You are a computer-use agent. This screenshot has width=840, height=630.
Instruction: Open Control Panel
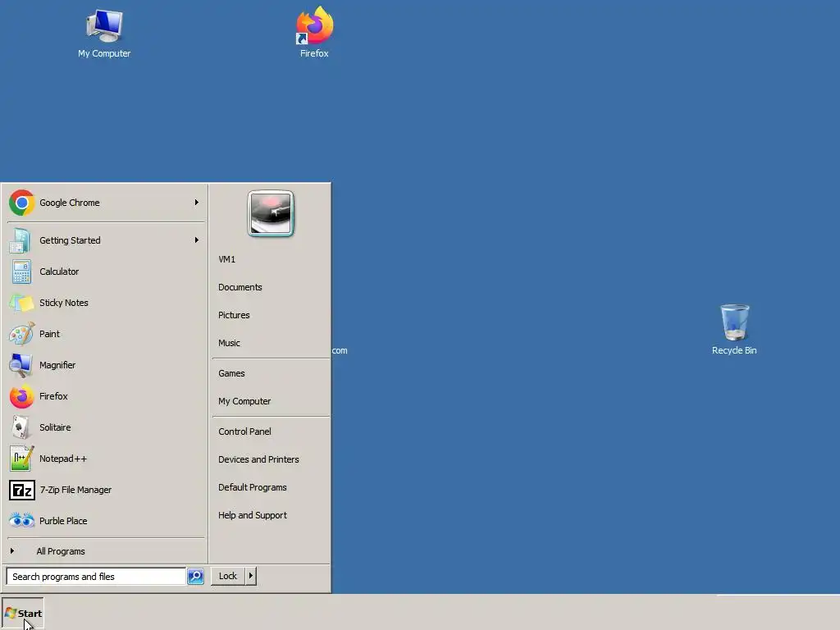point(244,431)
